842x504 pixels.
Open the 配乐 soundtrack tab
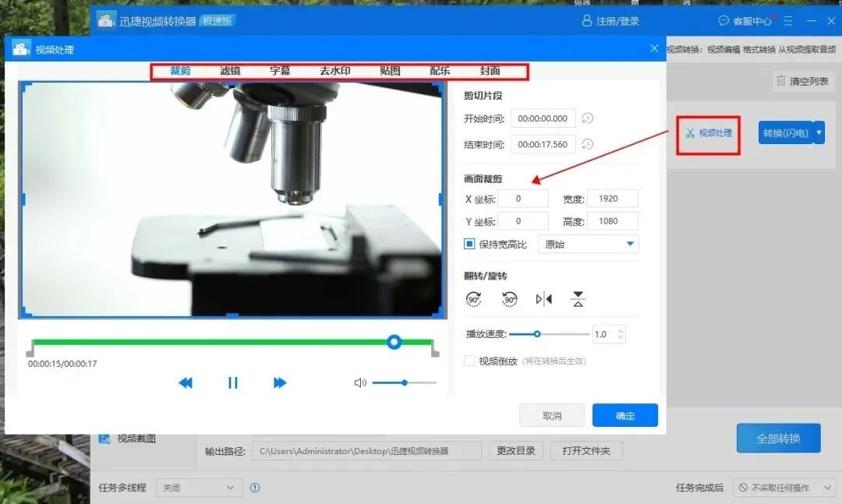(x=439, y=70)
